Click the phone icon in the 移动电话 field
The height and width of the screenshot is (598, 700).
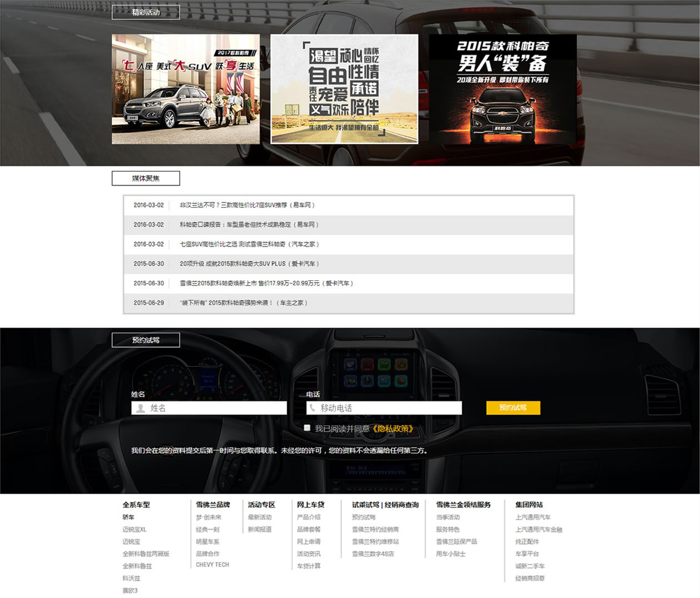click(x=312, y=408)
